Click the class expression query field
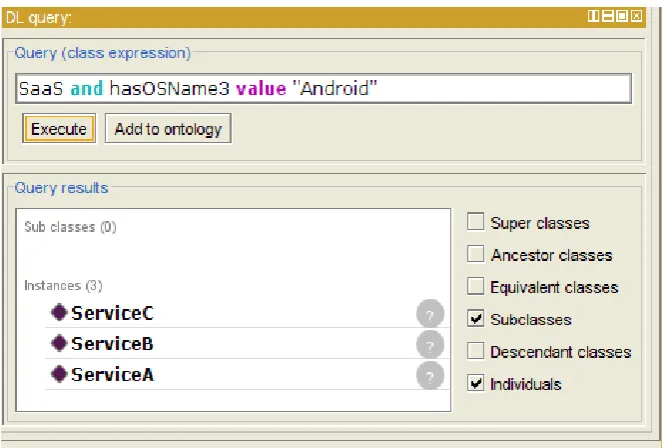The image size is (663, 448). click(x=323, y=88)
